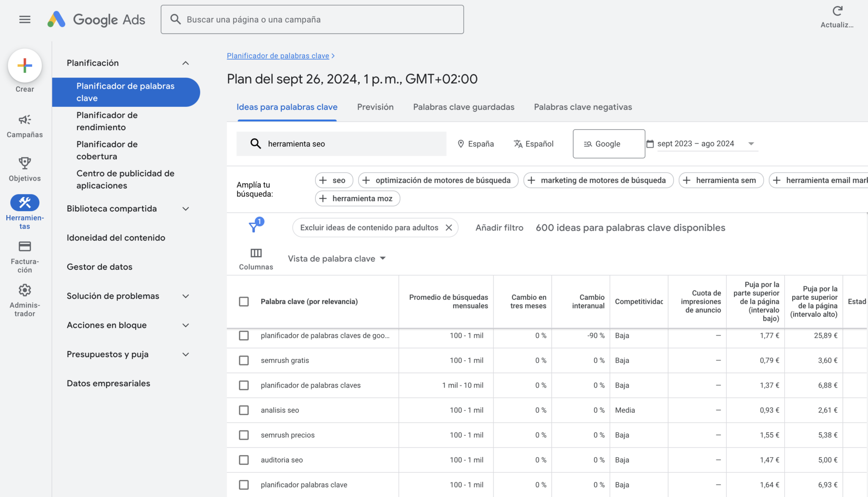This screenshot has width=868, height=497.
Task: Collapse the Planificación section
Action: tap(186, 63)
